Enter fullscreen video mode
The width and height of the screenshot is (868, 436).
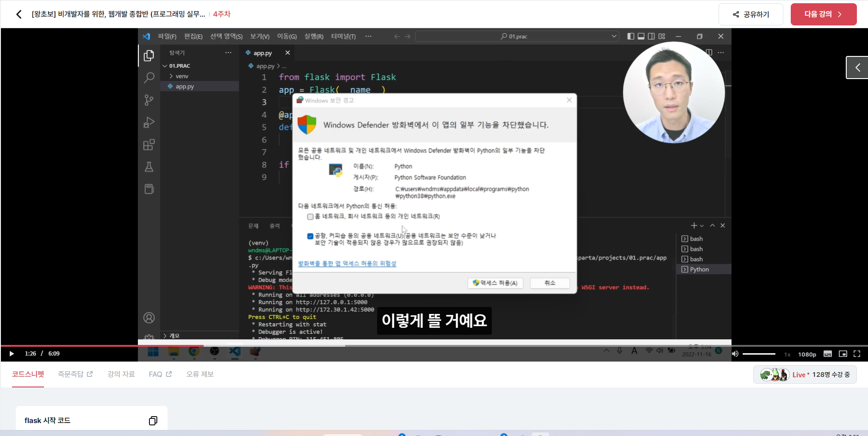tap(857, 354)
